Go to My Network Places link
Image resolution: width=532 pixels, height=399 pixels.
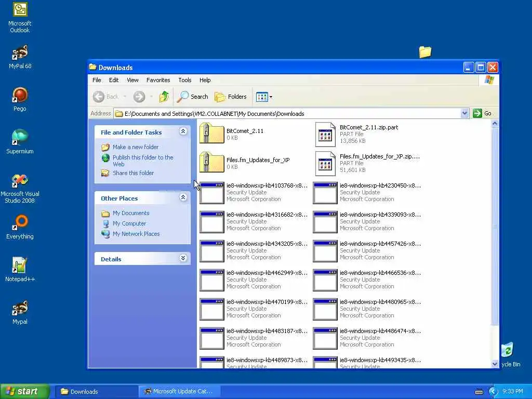pos(136,234)
